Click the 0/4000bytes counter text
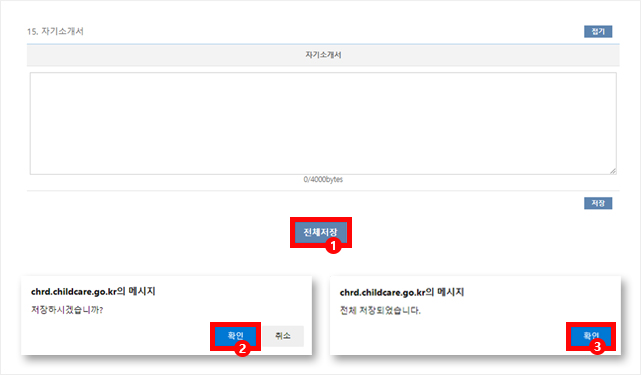 tap(323, 180)
